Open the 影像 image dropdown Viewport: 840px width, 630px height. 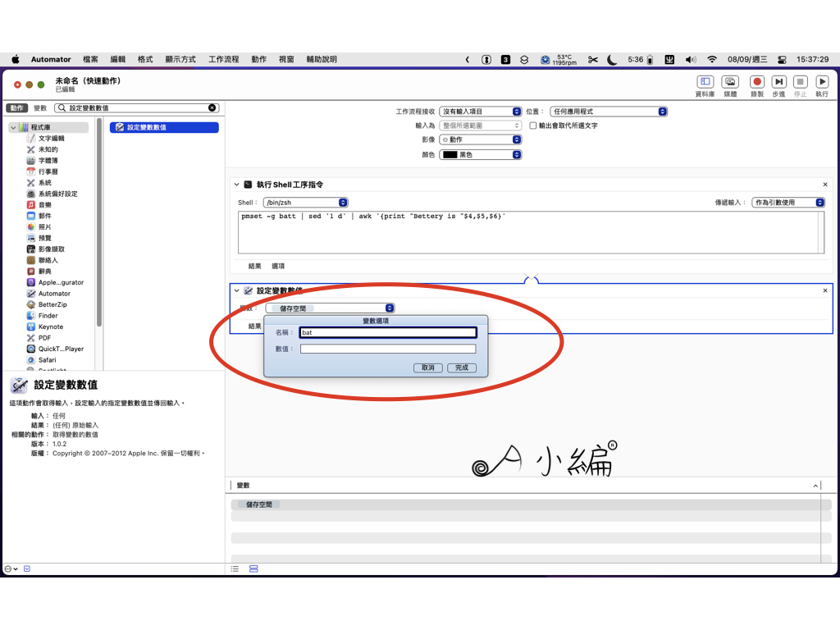[481, 139]
